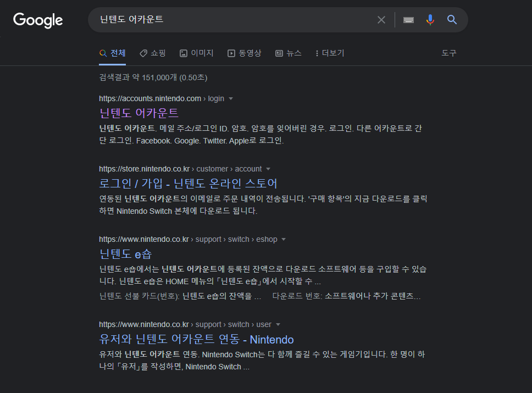Click the 닌텐도 선불 카드(번호) sitelink text
This screenshot has width=532, height=393.
(139, 296)
